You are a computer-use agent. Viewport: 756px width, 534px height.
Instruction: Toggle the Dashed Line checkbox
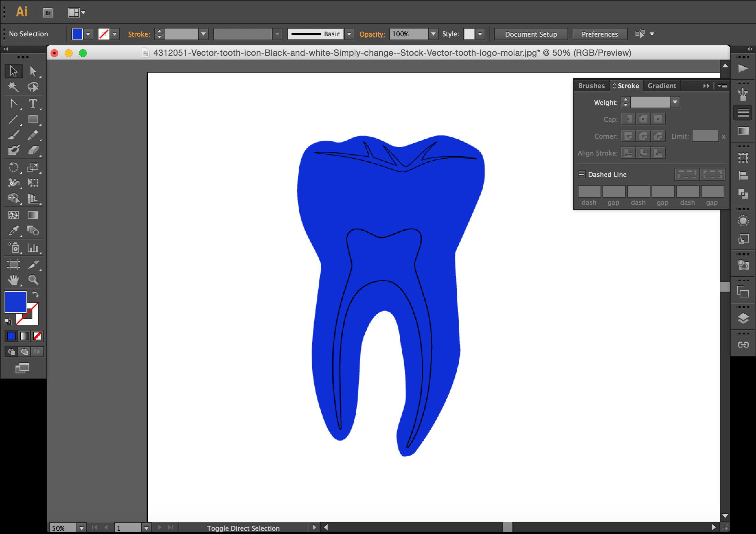point(582,174)
